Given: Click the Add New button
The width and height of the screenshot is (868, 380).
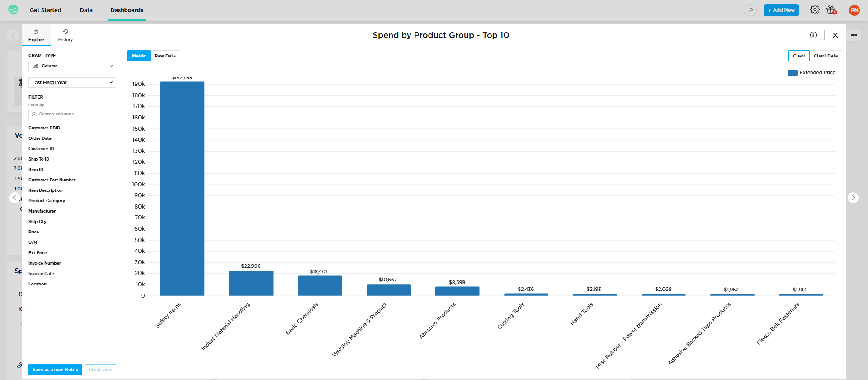Looking at the screenshot, I should (x=781, y=10).
